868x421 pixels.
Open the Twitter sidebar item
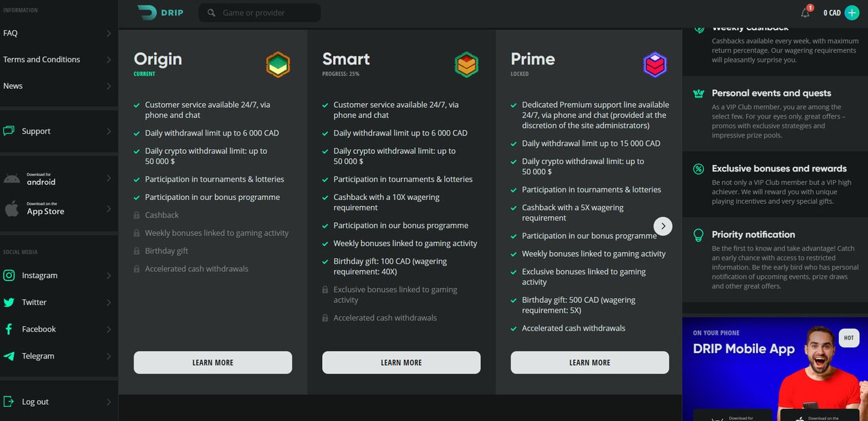click(34, 302)
